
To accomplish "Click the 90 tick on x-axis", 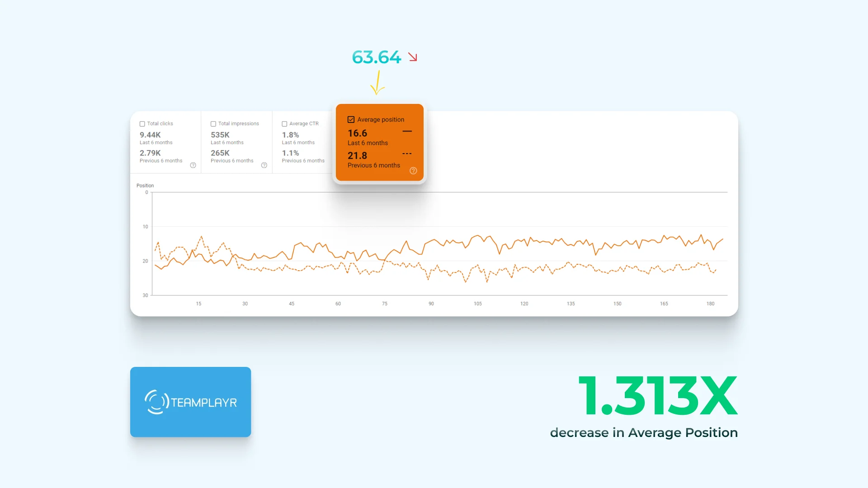I will click(x=431, y=304).
